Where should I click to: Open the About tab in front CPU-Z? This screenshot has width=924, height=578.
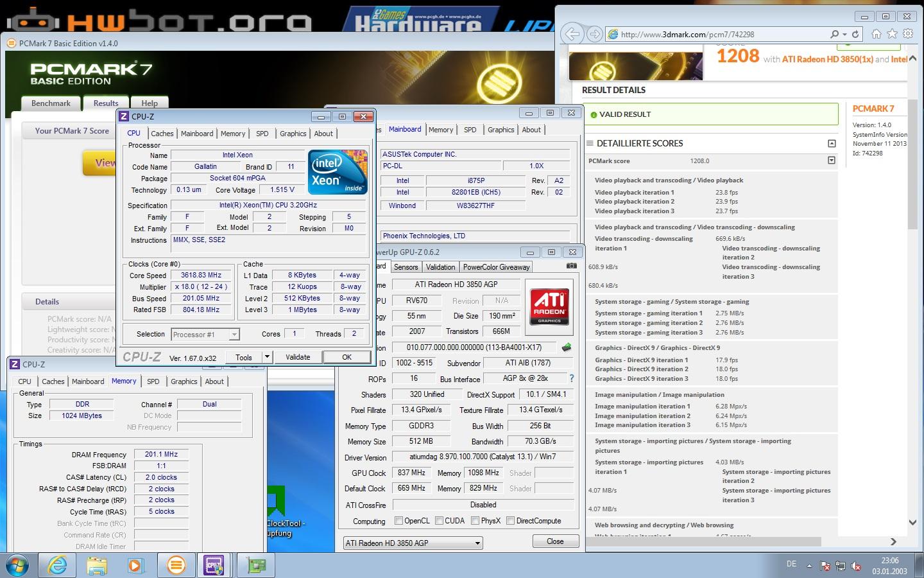(323, 134)
